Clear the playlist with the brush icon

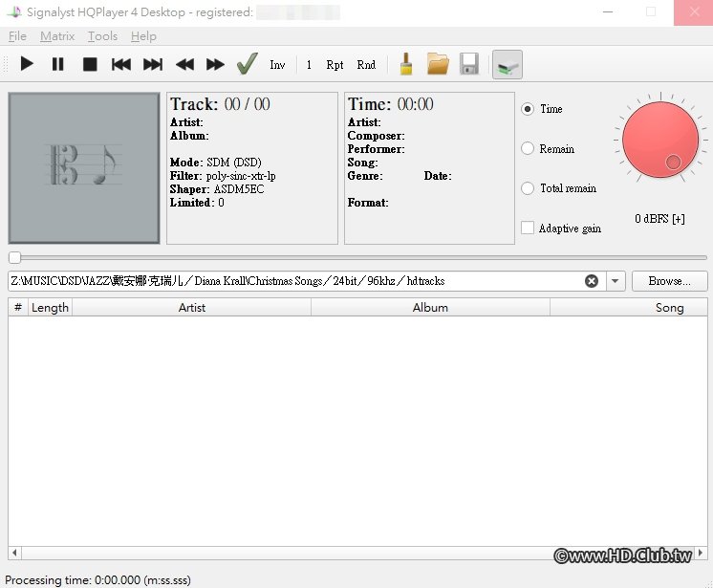click(406, 64)
